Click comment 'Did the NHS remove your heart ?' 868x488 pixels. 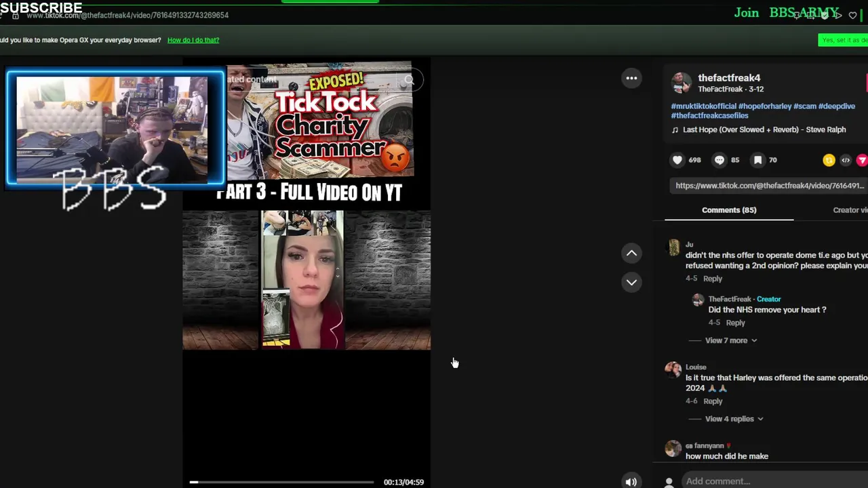pos(767,310)
